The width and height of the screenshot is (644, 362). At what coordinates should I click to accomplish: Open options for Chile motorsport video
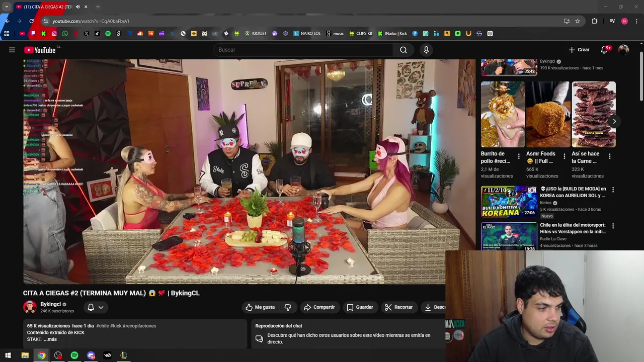coord(613,226)
